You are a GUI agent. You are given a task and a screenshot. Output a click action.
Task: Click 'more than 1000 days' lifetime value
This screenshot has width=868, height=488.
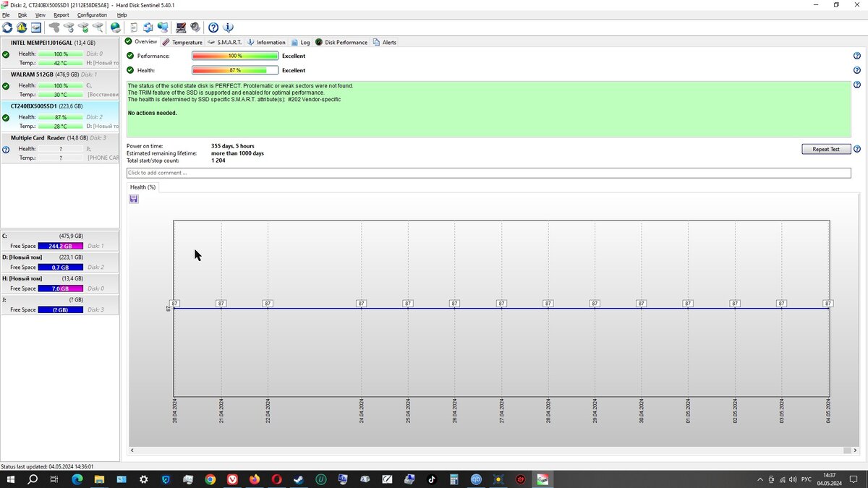pos(237,153)
